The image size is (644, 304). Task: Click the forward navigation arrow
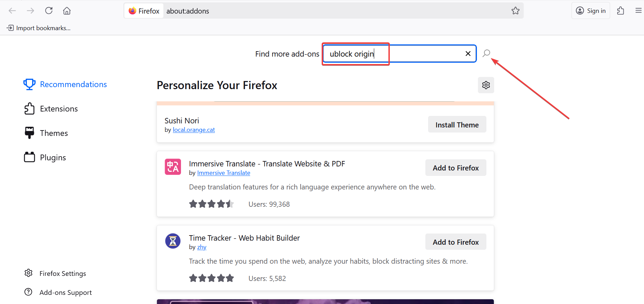31,11
